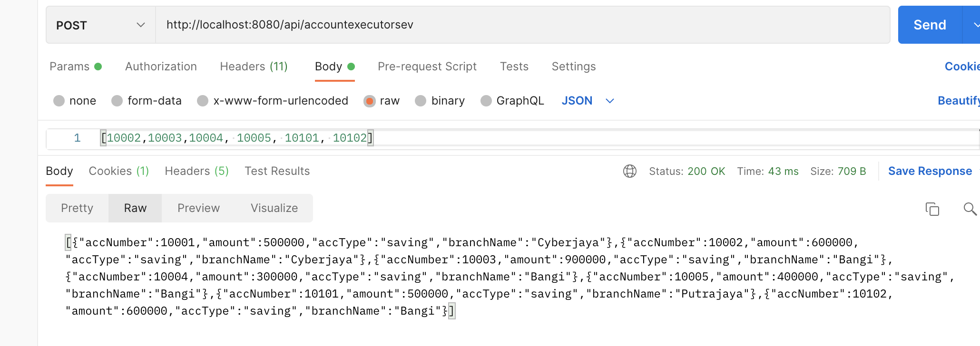The height and width of the screenshot is (346, 980).
Task: Open the Params tab
Action: [75, 67]
